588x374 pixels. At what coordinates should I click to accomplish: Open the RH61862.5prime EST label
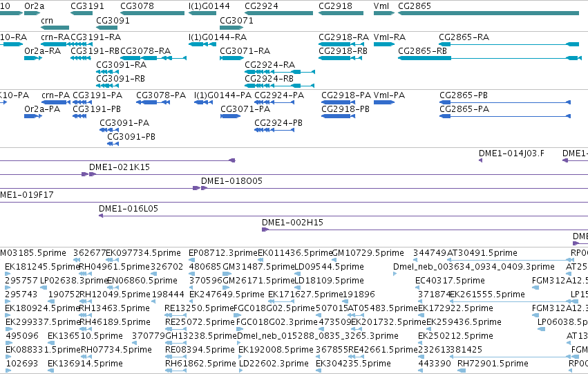[x=200, y=364]
